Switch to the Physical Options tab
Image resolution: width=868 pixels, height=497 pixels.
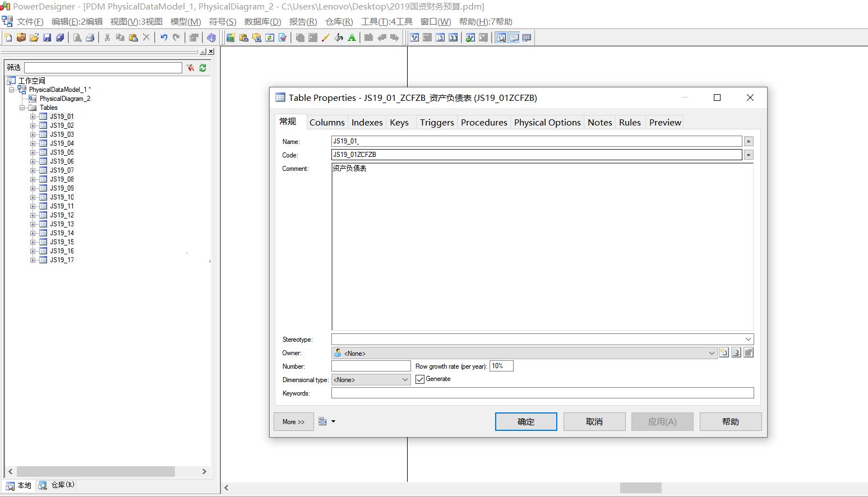(547, 122)
